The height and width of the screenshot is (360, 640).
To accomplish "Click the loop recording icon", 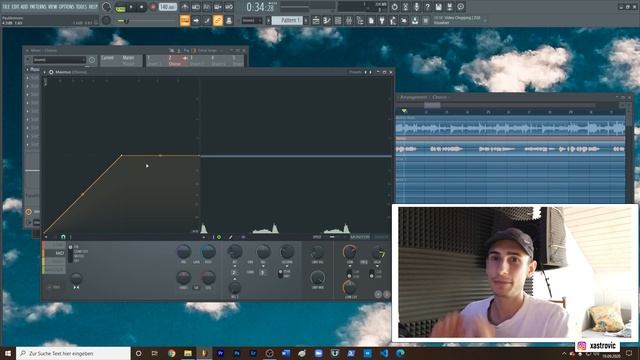I will (x=229, y=7).
